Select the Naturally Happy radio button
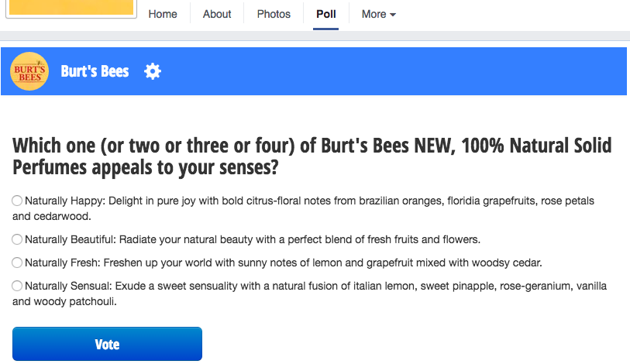This screenshot has width=630, height=364. pyautogui.click(x=17, y=201)
